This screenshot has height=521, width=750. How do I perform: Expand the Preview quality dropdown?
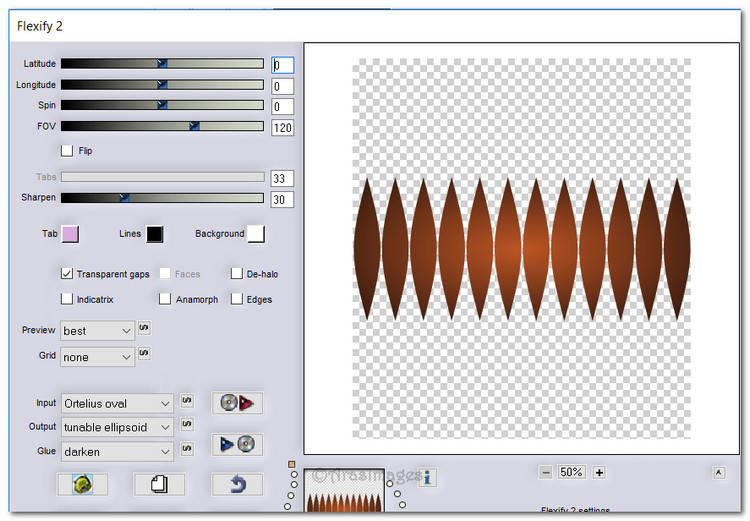pos(97,330)
